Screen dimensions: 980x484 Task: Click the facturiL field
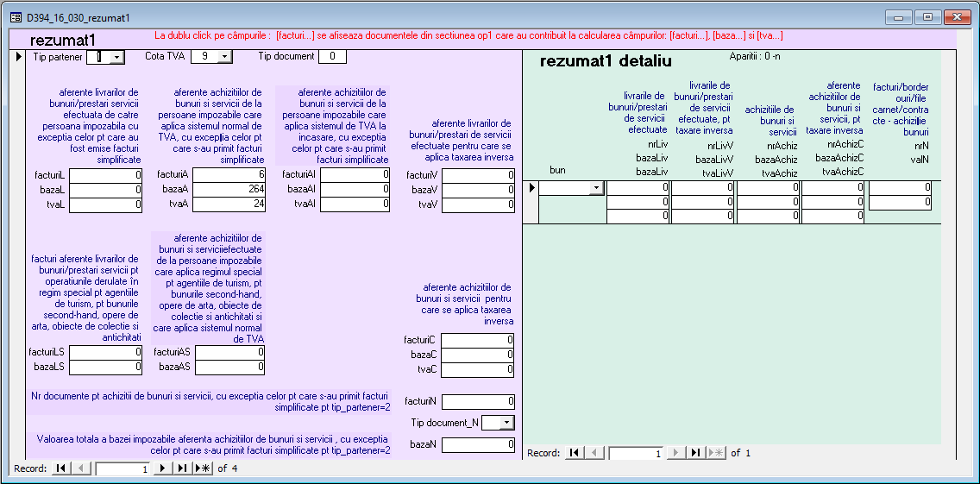(105, 175)
